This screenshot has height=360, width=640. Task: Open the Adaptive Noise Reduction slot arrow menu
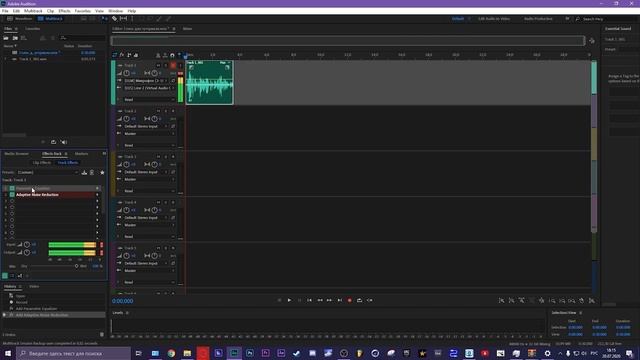click(x=97, y=195)
